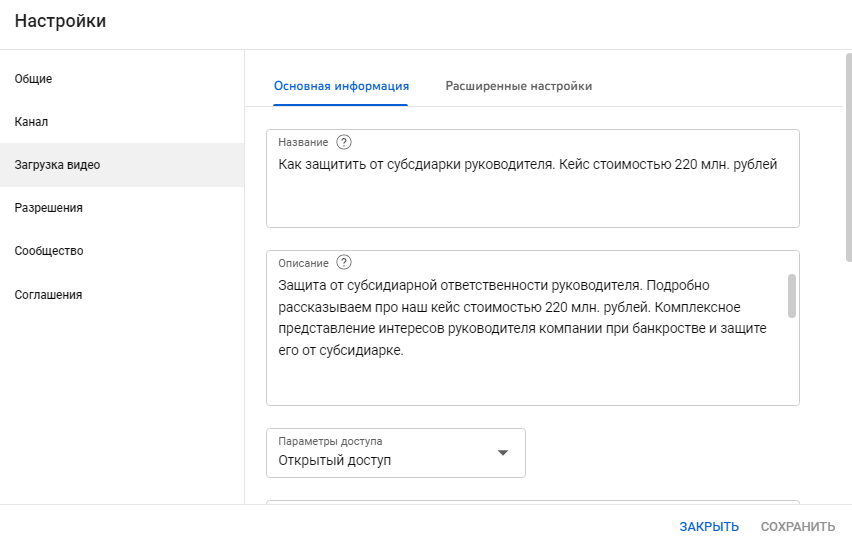Open the Соглашения section
The height and width of the screenshot is (546, 852).
[x=48, y=295]
